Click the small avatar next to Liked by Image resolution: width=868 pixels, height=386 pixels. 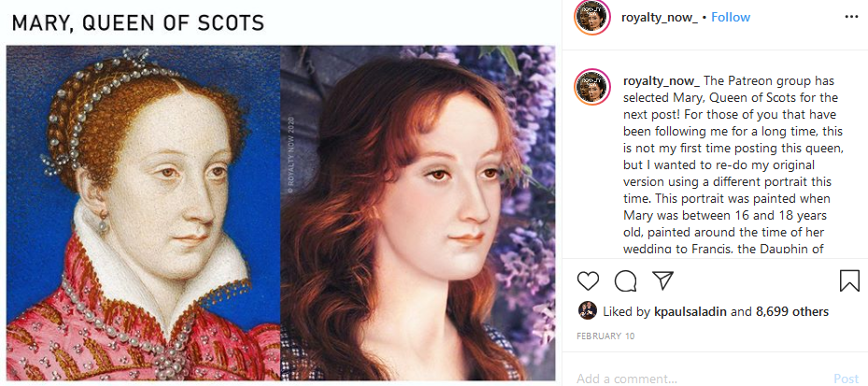coord(588,311)
